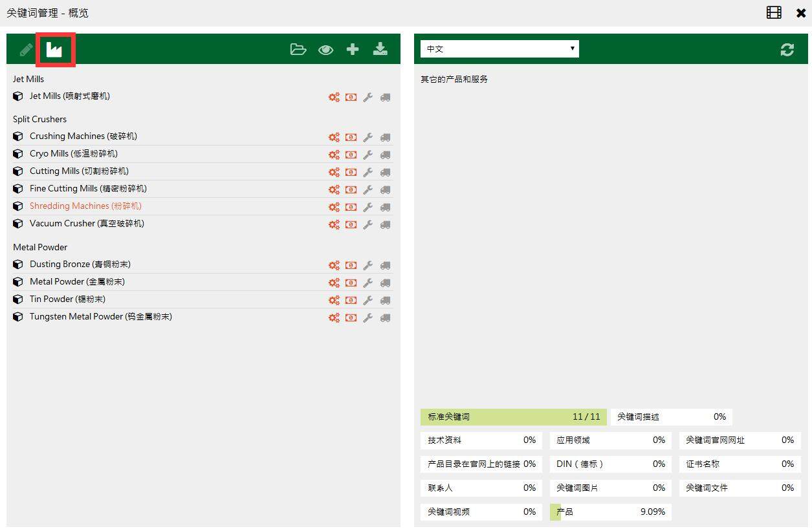Viewport: 812px width, 529px height.
Task: Open the 中文 language dropdown
Action: (499, 49)
